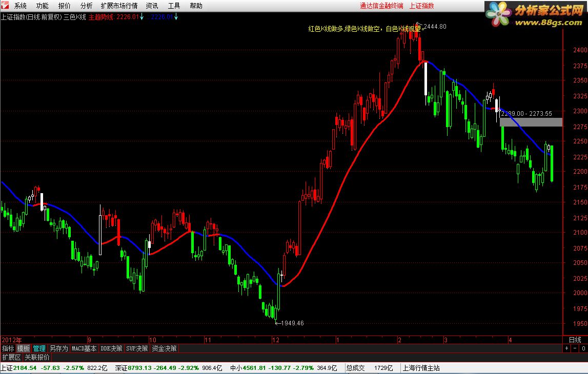Click the − zoom-out chart button

pyautogui.click(x=575, y=348)
